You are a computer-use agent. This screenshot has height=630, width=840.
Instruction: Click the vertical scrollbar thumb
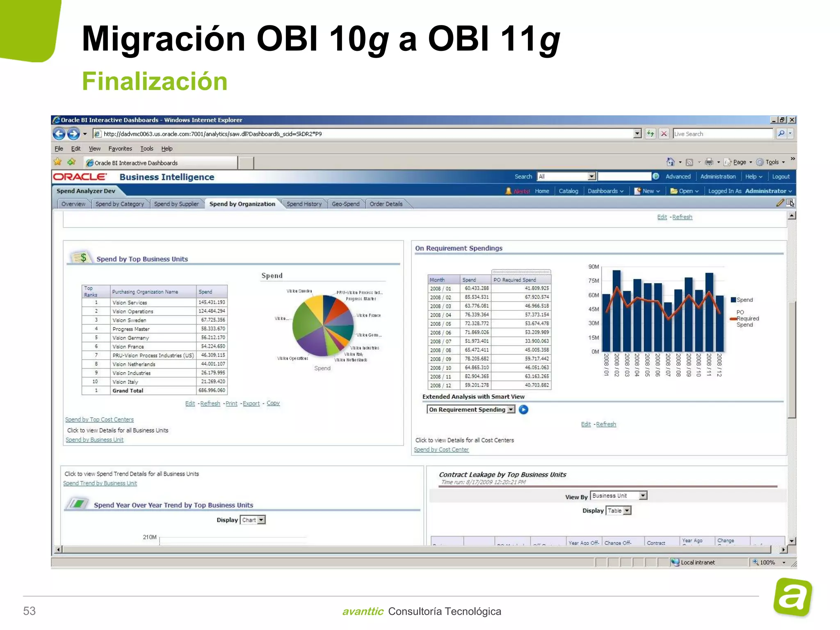[792, 359]
